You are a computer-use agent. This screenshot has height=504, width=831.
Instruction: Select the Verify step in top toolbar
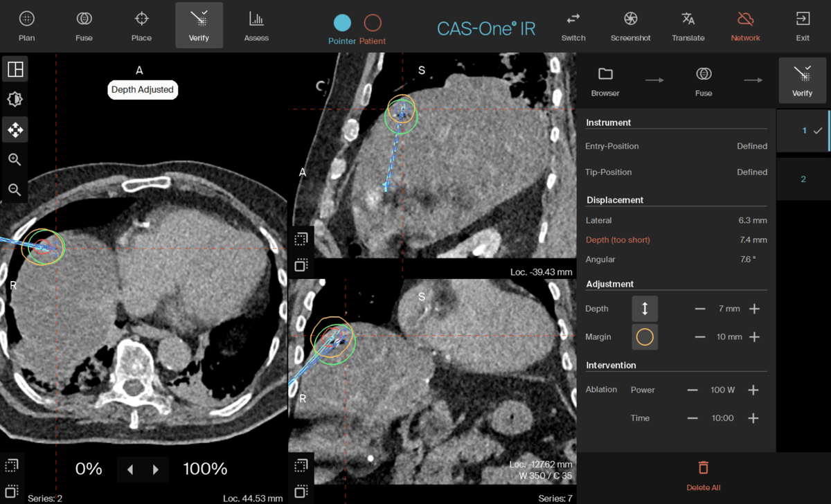click(x=199, y=26)
